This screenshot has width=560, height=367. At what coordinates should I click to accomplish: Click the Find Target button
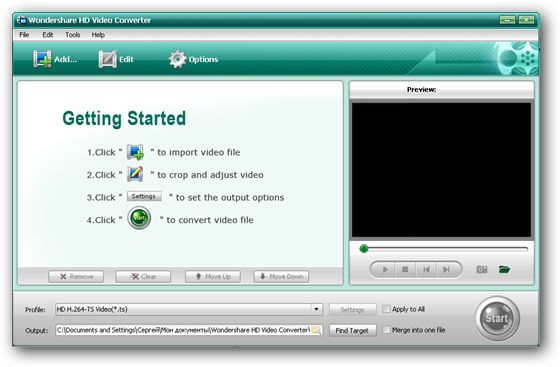[352, 331]
